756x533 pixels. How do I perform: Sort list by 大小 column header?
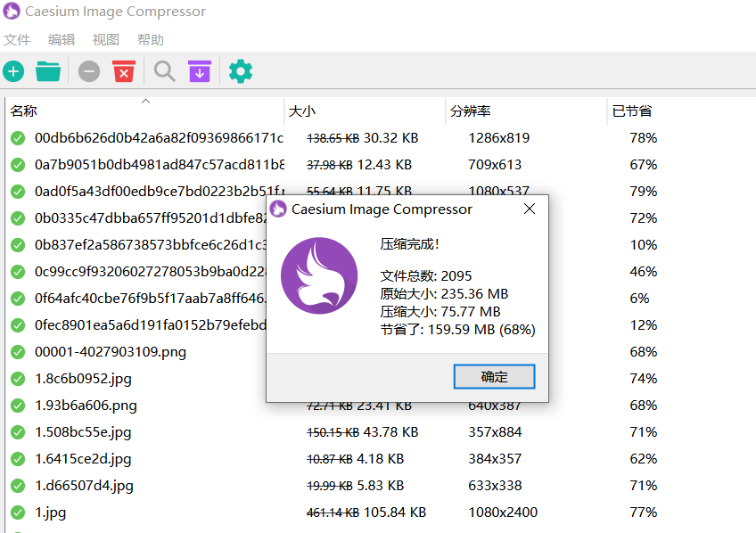pos(302,111)
